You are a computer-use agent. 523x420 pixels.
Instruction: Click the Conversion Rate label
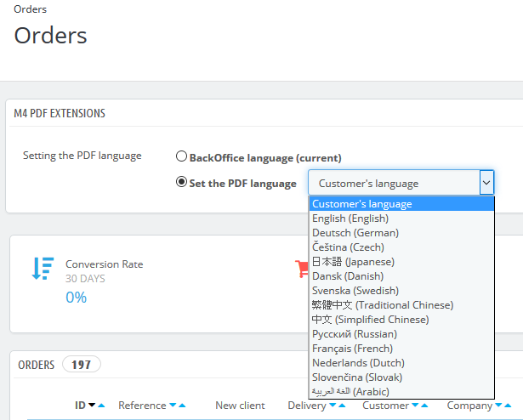point(105,264)
